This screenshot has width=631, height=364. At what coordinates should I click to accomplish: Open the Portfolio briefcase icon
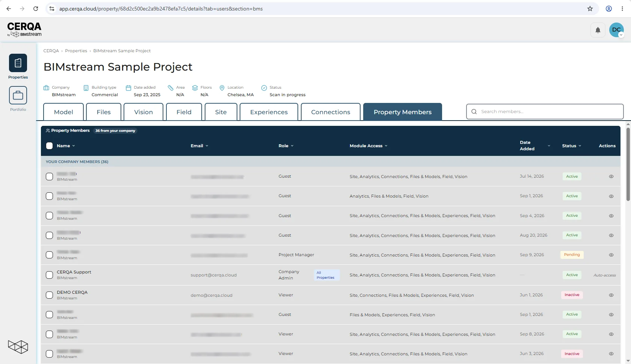pos(18,95)
